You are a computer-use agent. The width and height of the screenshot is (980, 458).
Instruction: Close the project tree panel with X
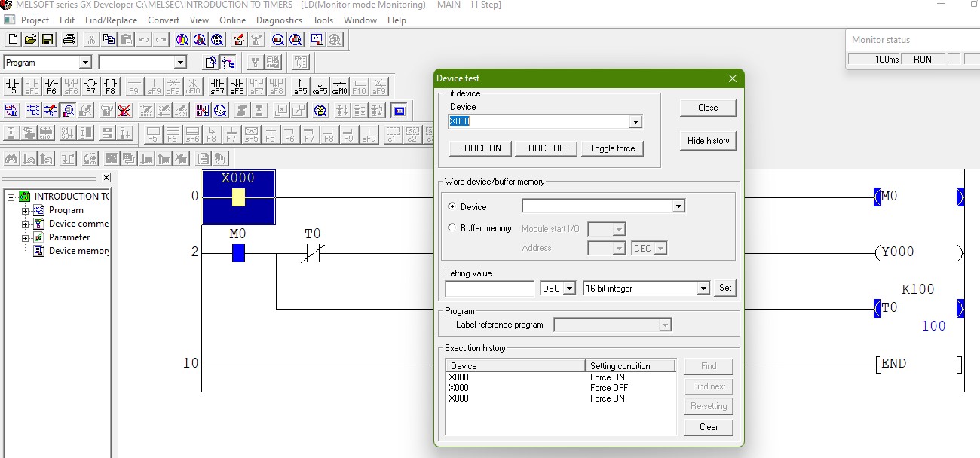pos(106,178)
